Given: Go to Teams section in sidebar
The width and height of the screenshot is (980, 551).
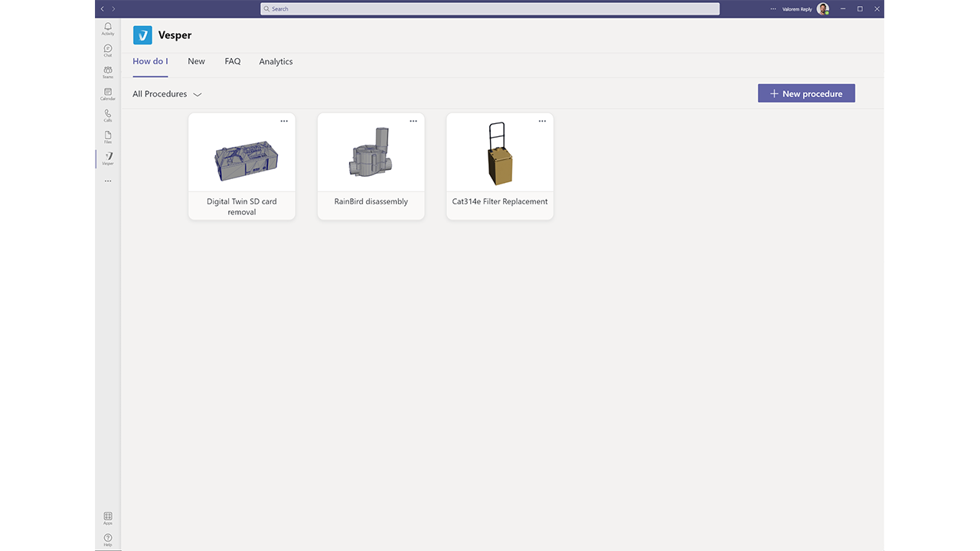Looking at the screenshot, I should click(x=108, y=72).
